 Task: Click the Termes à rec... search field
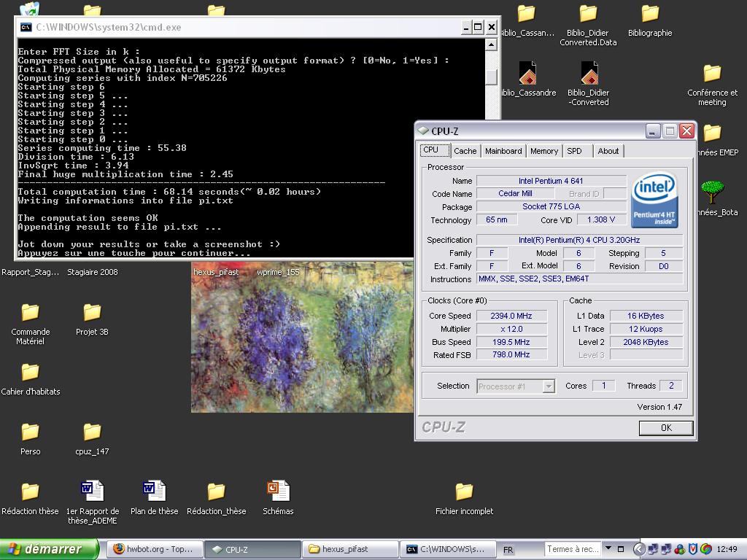tap(573, 549)
